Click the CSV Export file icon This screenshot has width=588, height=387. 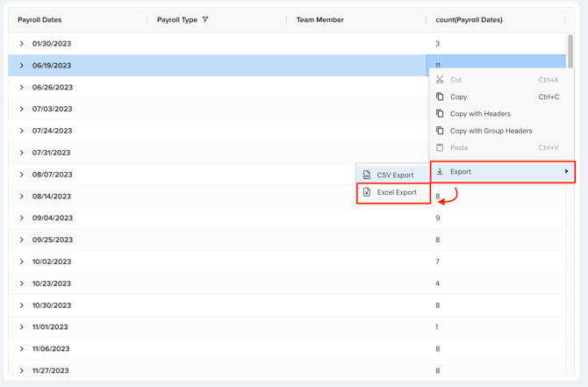(367, 175)
